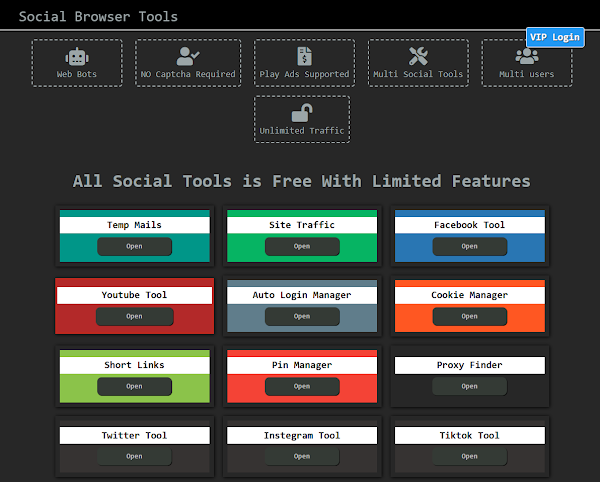
Task: Click the 'Temp Mails' card title
Action: point(134,225)
